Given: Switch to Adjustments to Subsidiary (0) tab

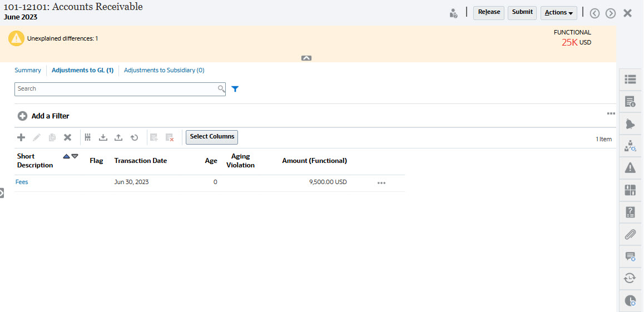Looking at the screenshot, I should click(x=164, y=70).
